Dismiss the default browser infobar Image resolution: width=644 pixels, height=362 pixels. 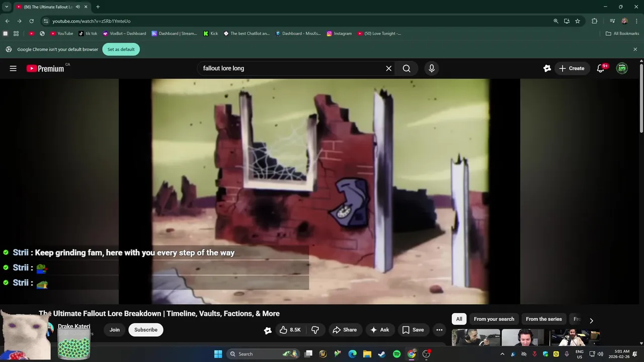(x=635, y=49)
